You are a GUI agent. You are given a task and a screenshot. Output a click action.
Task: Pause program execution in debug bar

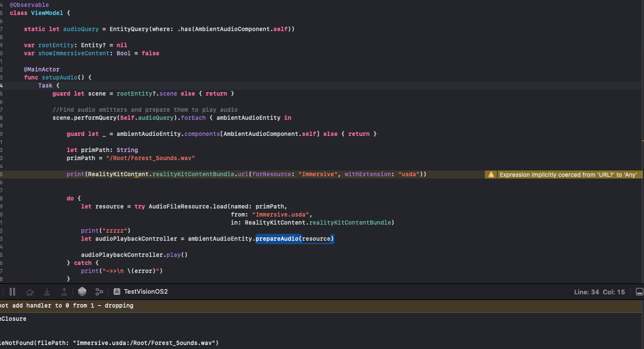(x=12, y=291)
